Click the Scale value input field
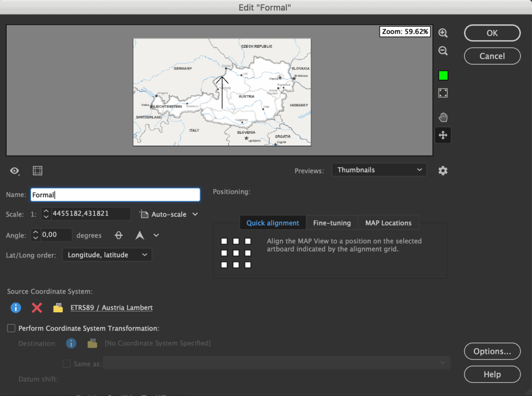Screen dimensions: 532x396 click(91, 214)
